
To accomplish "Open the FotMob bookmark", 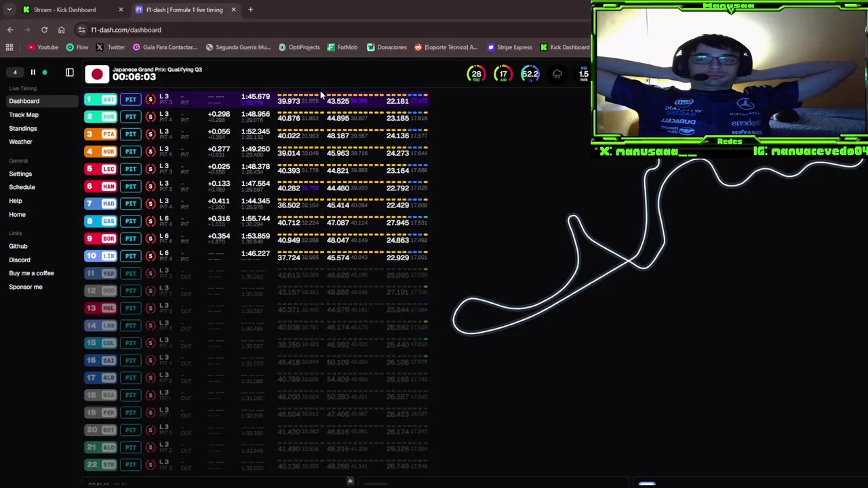I will [342, 47].
